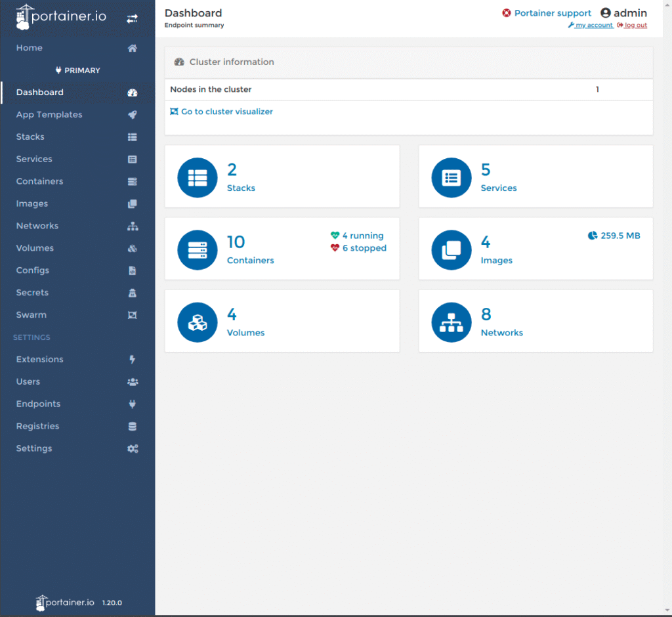Click the Swarm cluster icon in sidebar
The width and height of the screenshot is (672, 617).
point(133,315)
